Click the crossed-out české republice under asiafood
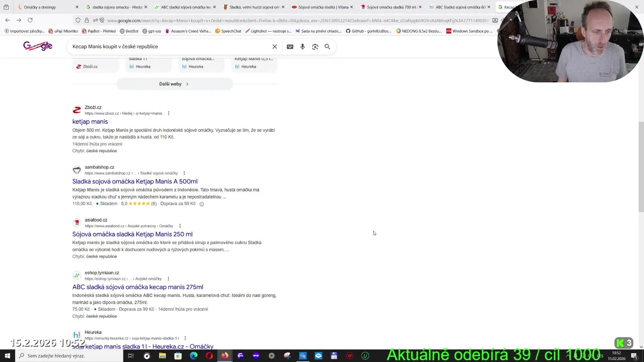644x362 pixels. [x=102, y=256]
